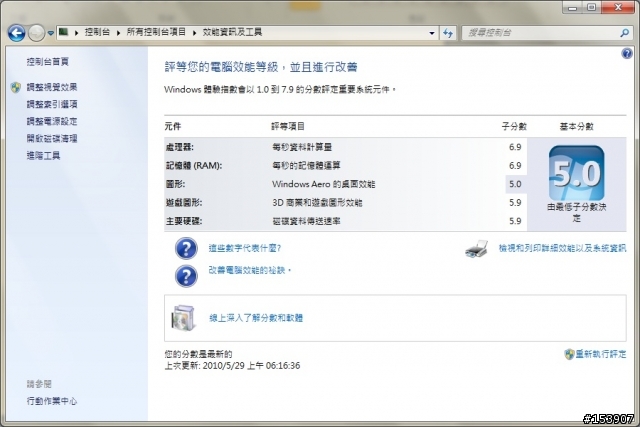Select the 所有控制台項目 breadcrumb

click(156, 32)
